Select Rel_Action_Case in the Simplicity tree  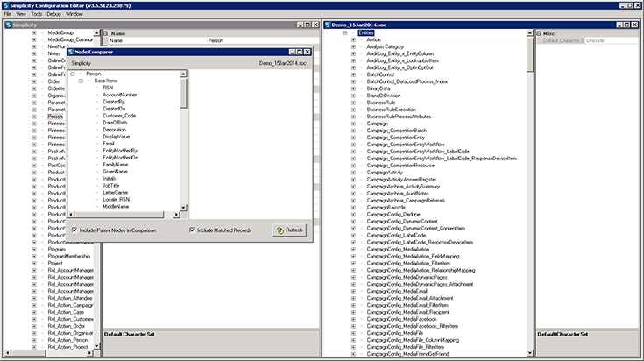(x=66, y=312)
